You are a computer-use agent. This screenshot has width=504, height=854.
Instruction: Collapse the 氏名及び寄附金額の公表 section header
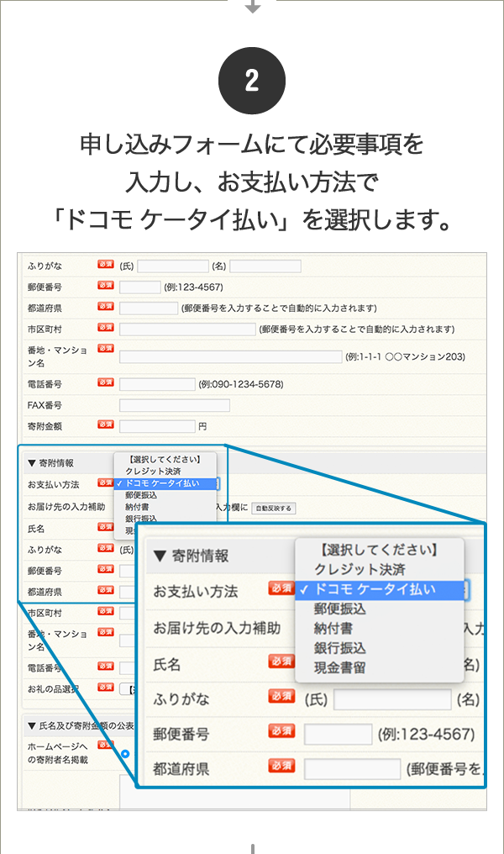[x=80, y=725]
